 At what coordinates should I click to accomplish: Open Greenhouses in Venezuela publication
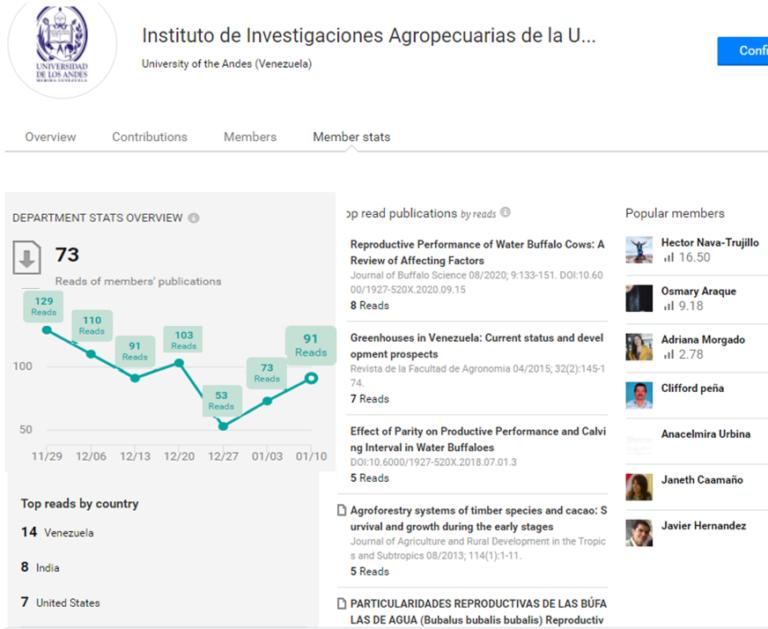click(477, 346)
